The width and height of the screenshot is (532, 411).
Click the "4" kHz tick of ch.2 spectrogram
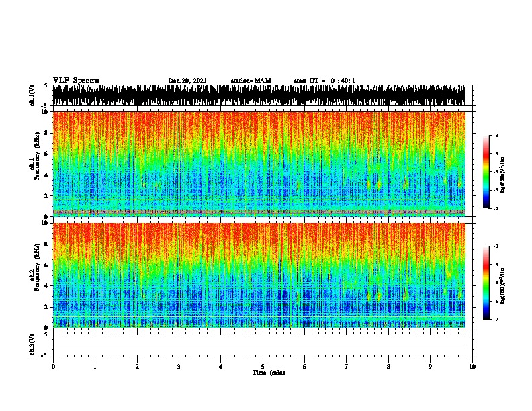(x=46, y=286)
